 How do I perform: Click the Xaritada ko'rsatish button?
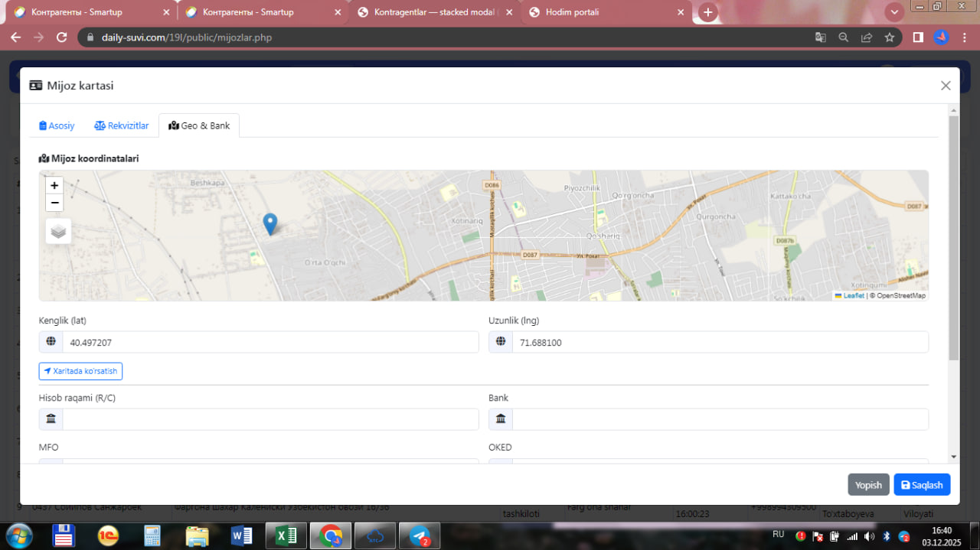tap(80, 371)
